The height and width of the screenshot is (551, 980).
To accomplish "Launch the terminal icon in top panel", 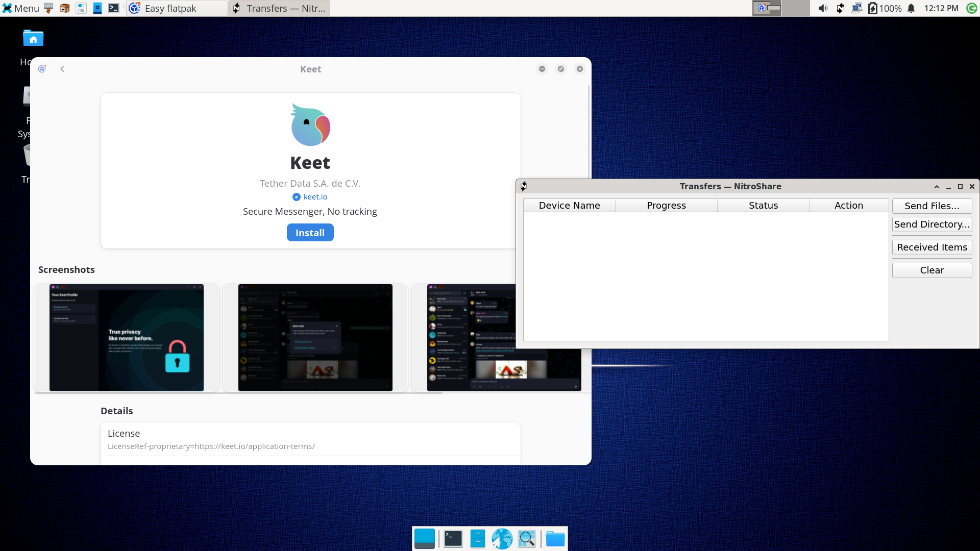I will coord(114,8).
